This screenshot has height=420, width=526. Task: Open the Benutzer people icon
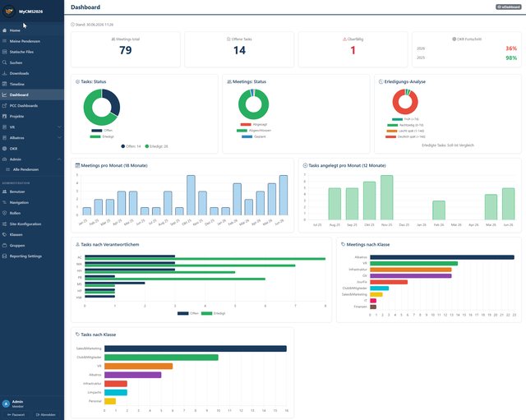coord(4,192)
